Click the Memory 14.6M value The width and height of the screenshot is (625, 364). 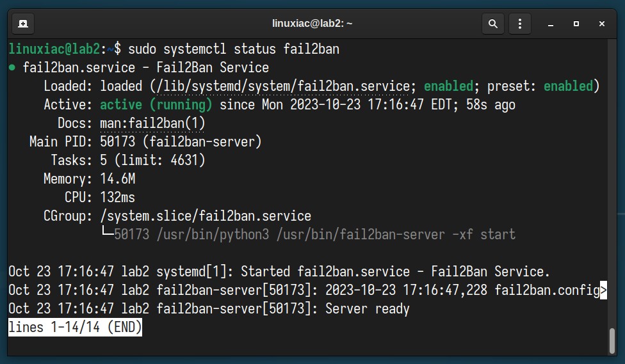(118, 179)
